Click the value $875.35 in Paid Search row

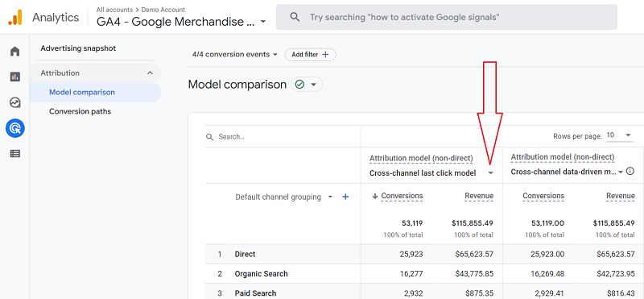coord(480,293)
